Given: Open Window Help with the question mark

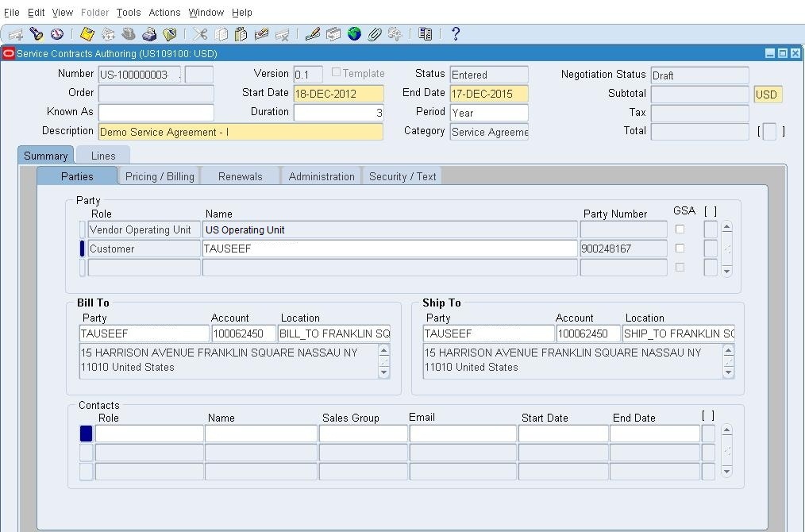Looking at the screenshot, I should point(454,33).
